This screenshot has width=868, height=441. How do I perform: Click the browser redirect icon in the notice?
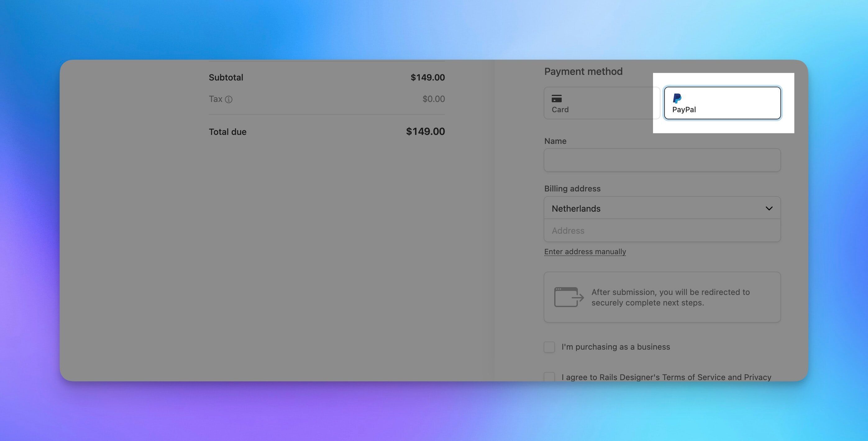568,297
